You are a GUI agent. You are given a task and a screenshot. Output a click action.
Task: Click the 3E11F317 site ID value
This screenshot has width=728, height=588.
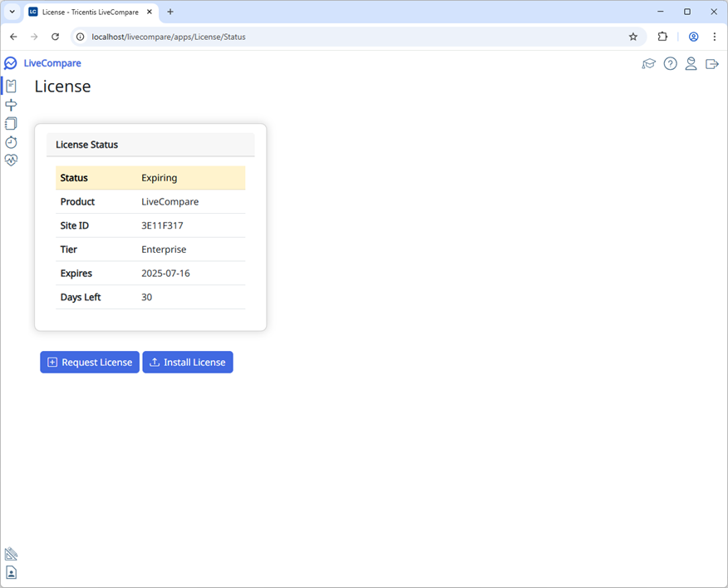162,225
